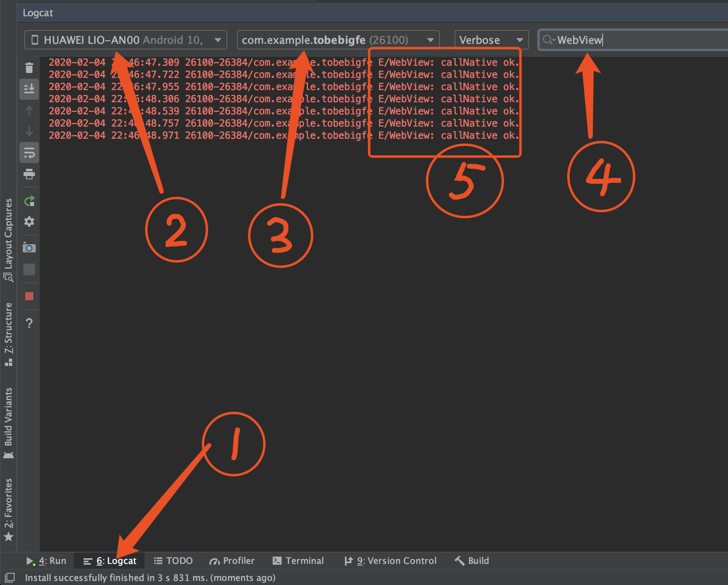This screenshot has height=585, width=728.
Task: Capture a screenshot with the camera icon
Action: click(29, 247)
